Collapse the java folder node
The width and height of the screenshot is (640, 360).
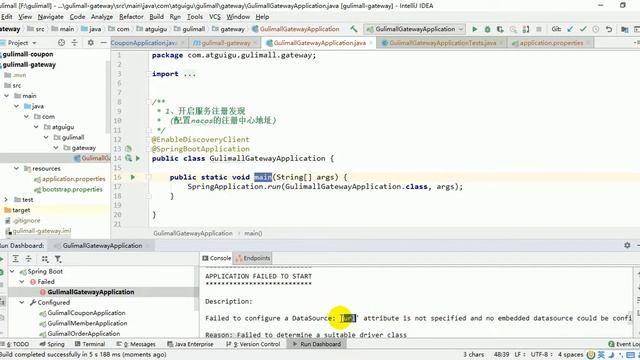click(16, 106)
